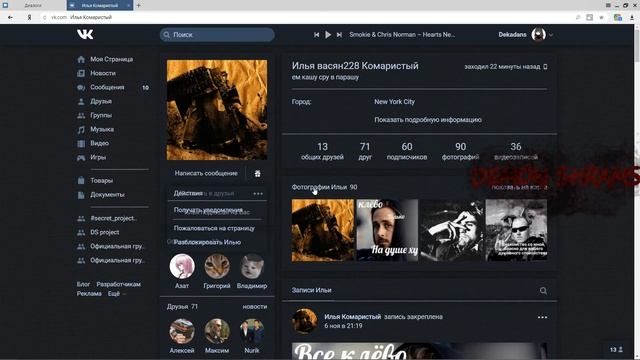The image size is (640, 360).
Task: Open Группы groups icon
Action: point(81,116)
